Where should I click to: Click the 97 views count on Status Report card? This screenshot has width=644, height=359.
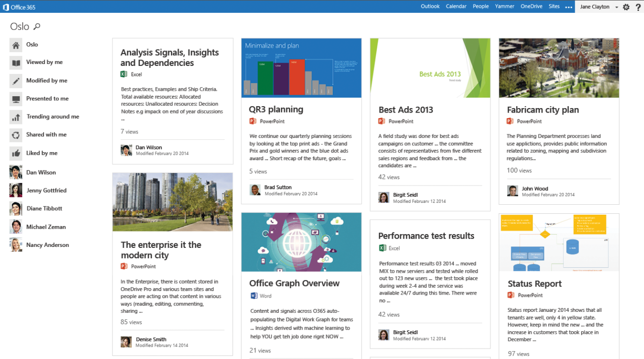(x=519, y=354)
